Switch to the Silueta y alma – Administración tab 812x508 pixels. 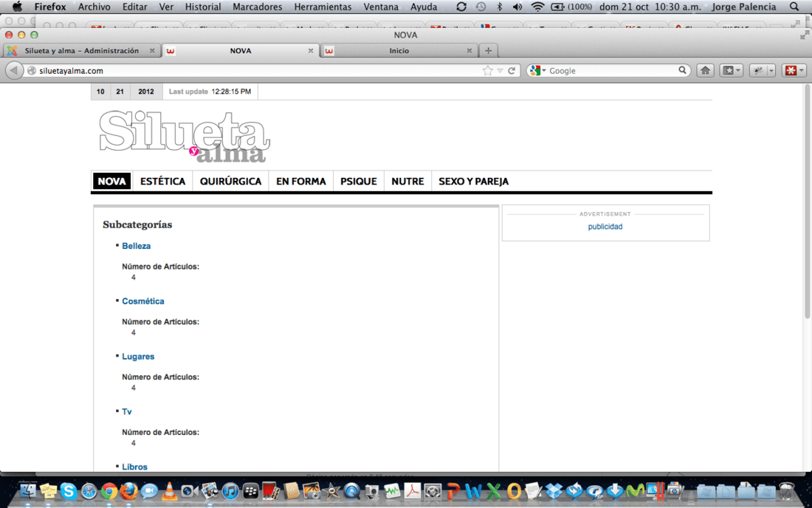(81, 51)
